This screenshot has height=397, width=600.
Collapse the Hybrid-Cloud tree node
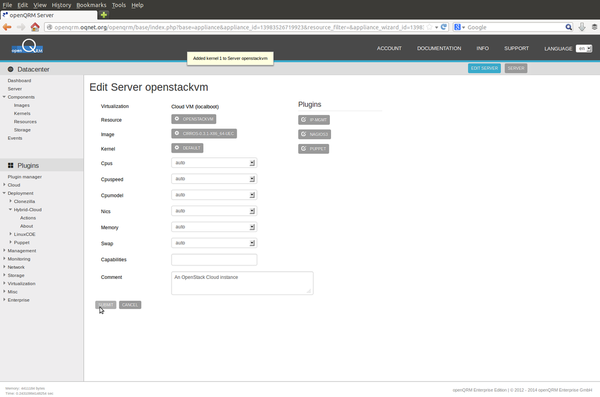pyautogui.click(x=10, y=209)
